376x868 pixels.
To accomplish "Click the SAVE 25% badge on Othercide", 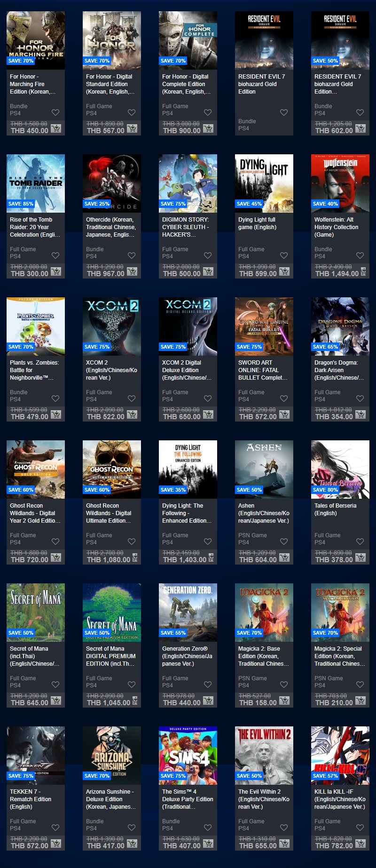I will coord(97,204).
